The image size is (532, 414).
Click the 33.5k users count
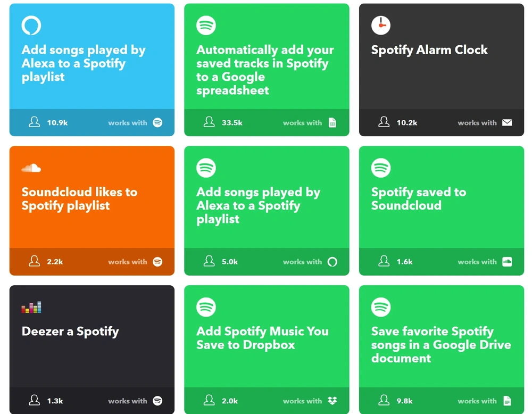[x=232, y=122]
